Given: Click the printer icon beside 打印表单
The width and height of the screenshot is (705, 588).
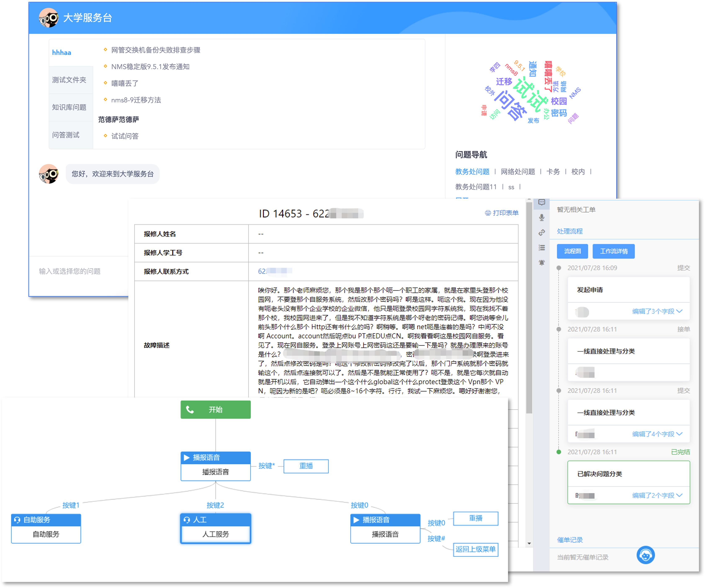Looking at the screenshot, I should (488, 213).
